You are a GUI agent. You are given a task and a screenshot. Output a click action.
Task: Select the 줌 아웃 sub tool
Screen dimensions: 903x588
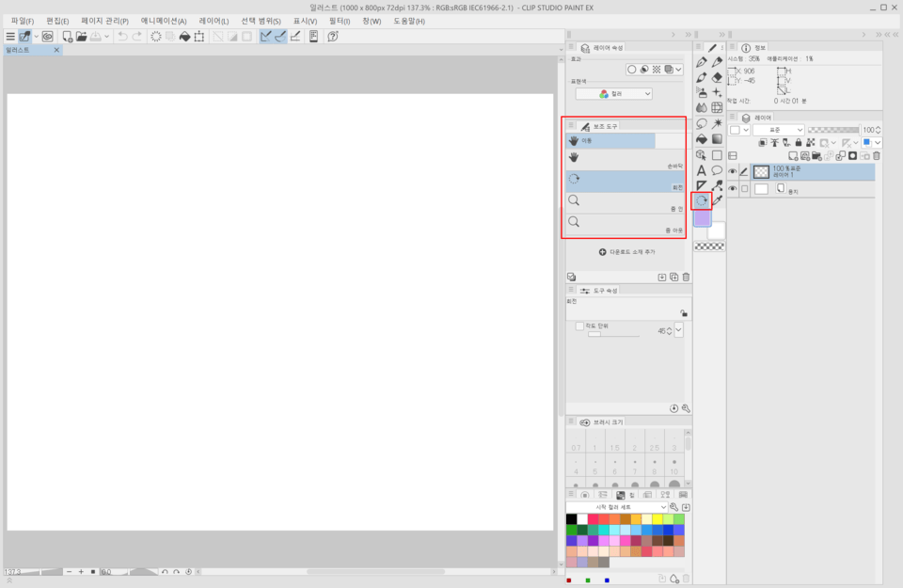(x=625, y=225)
